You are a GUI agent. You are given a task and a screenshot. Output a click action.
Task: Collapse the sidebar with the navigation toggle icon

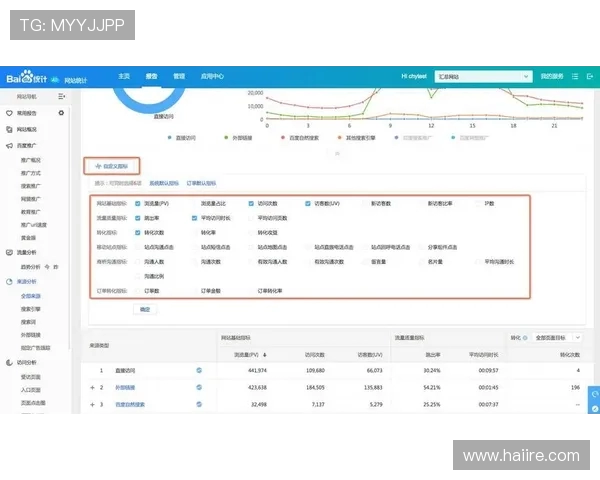(x=62, y=97)
